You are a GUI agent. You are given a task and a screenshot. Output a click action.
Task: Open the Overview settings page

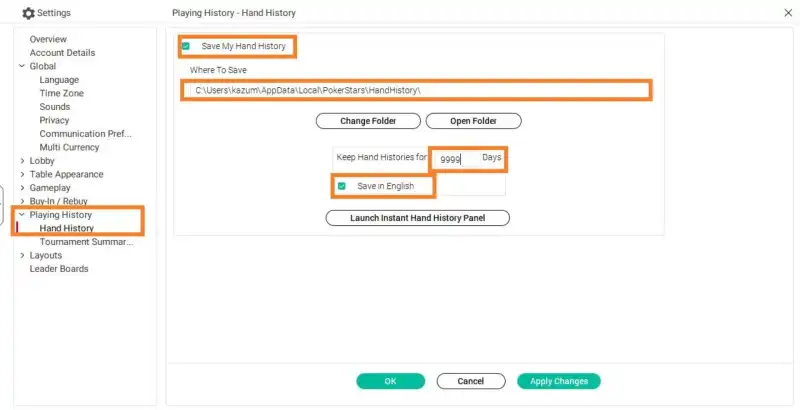point(48,39)
